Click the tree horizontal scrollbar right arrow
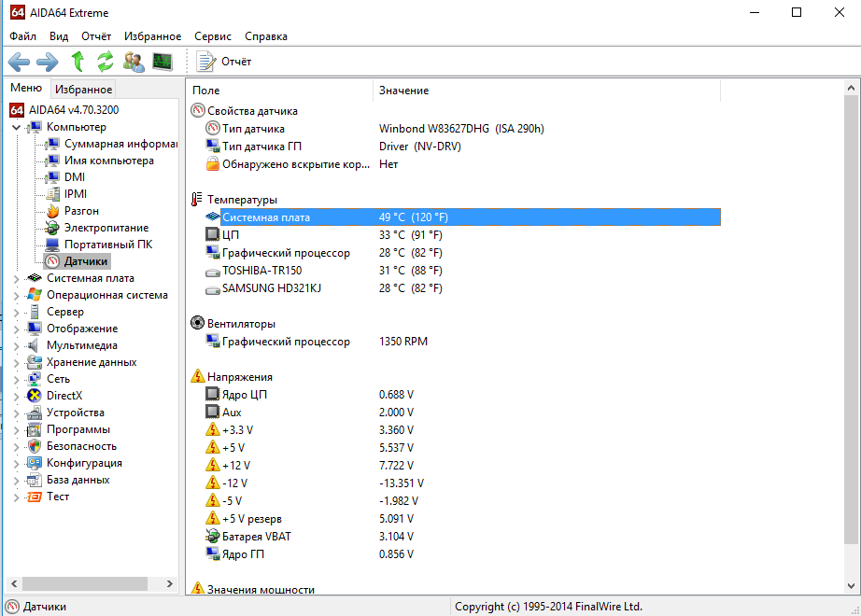 point(170,583)
